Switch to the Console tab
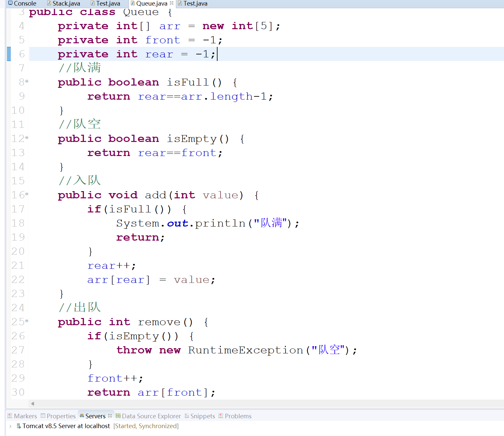 [22, 4]
